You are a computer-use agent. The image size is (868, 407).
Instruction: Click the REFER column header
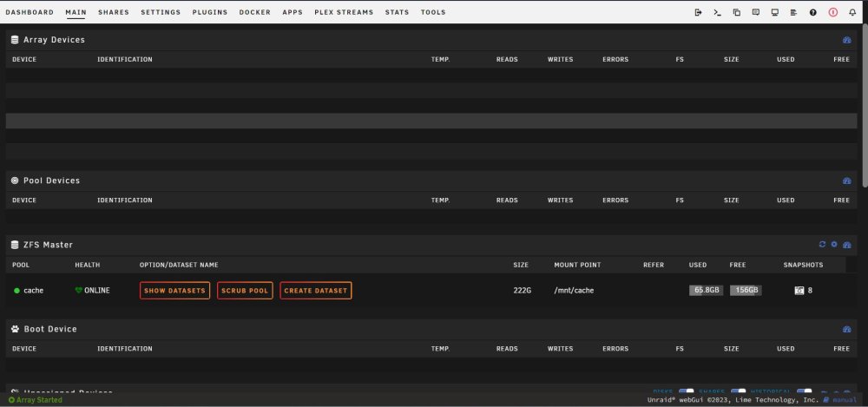tap(654, 266)
